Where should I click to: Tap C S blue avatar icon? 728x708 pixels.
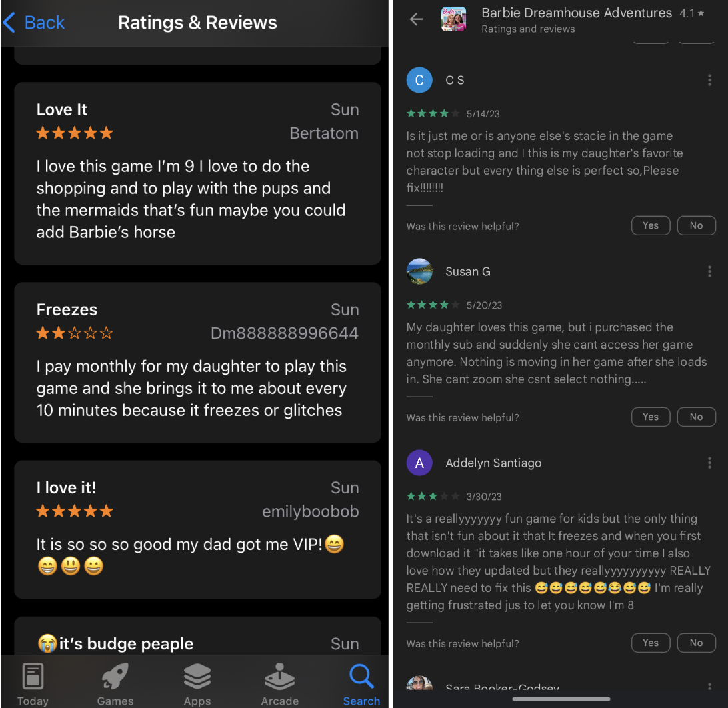pyautogui.click(x=419, y=80)
